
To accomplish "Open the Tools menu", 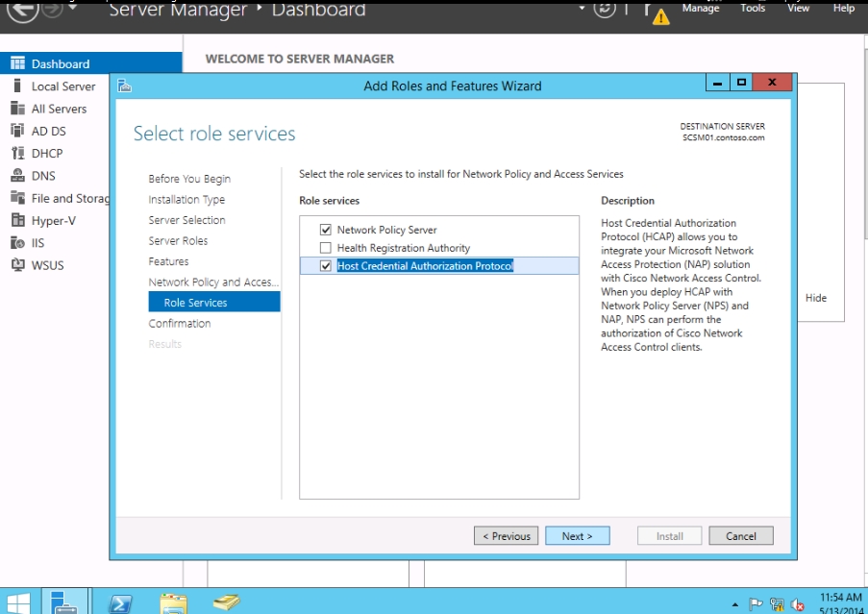I will tap(753, 9).
